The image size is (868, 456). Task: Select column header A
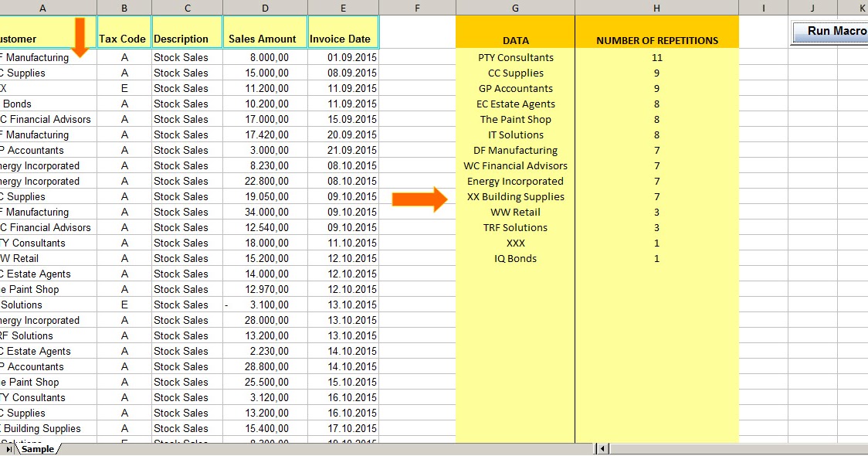click(x=42, y=6)
